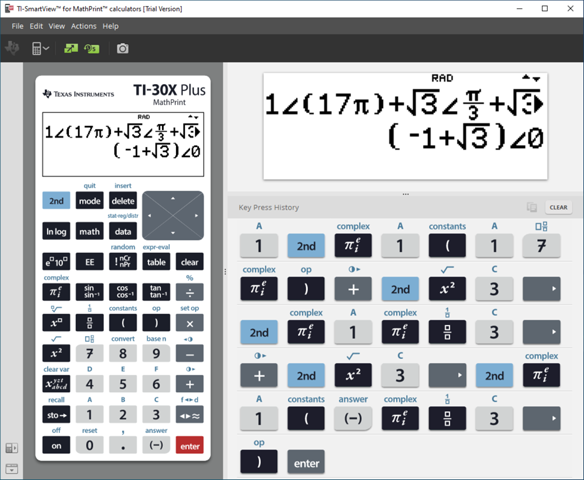The height and width of the screenshot is (480, 584).
Task: Click the 0 key on calculator
Action: click(89, 445)
